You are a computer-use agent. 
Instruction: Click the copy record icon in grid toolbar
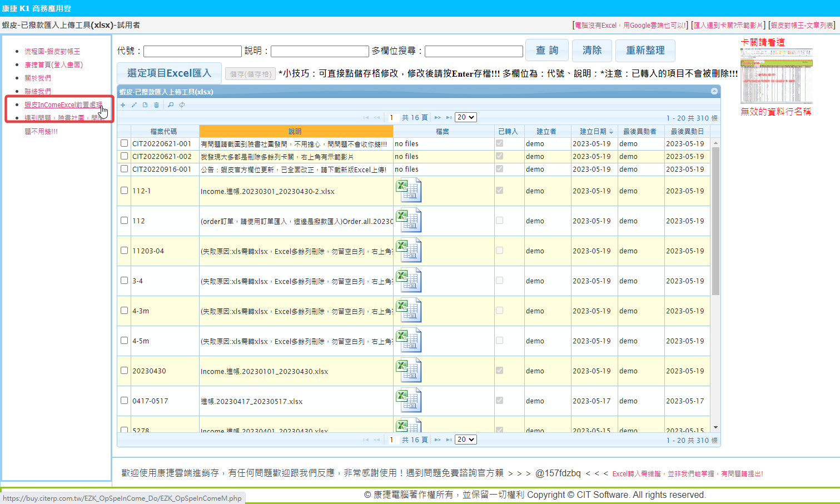pyautogui.click(x=145, y=105)
